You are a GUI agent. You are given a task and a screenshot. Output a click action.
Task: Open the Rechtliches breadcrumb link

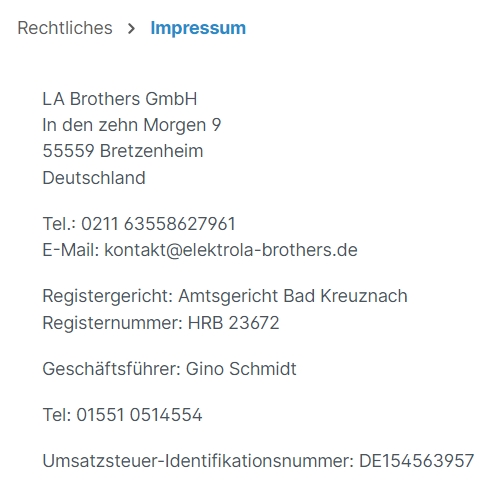click(x=65, y=28)
